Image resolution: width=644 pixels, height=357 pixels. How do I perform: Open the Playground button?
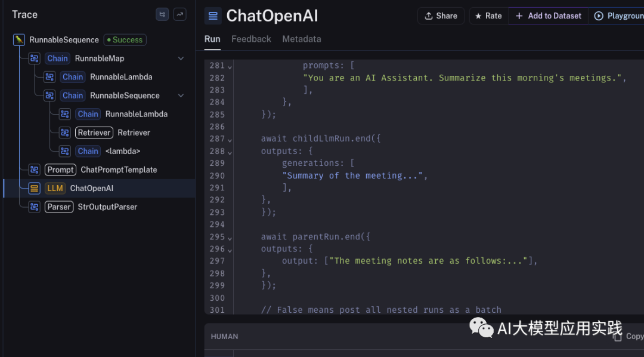[x=617, y=16]
